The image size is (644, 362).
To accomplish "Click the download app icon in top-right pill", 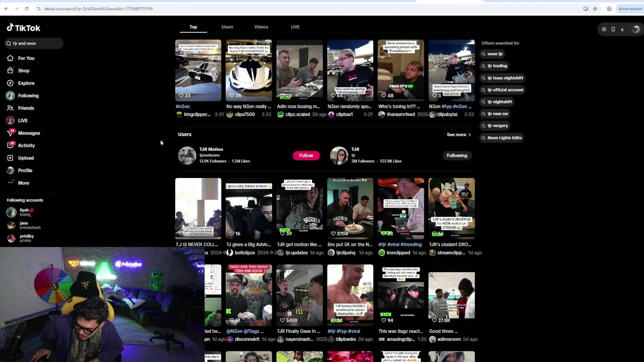I will click(x=622, y=29).
